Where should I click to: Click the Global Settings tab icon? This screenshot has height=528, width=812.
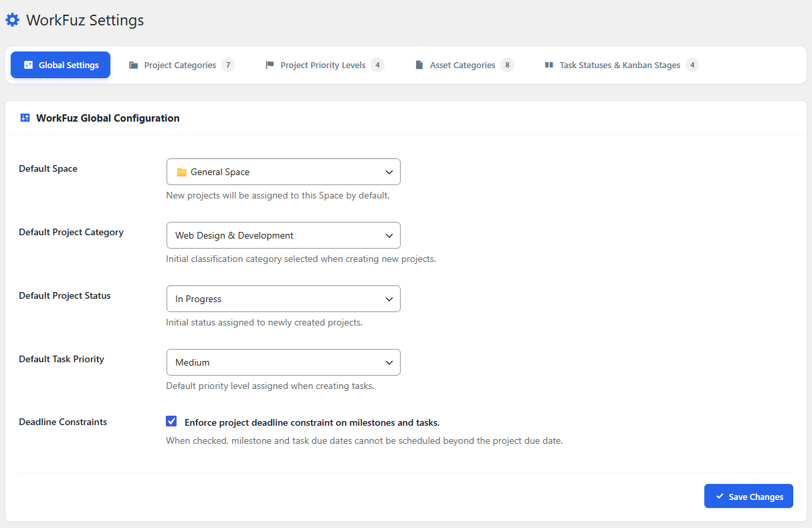28,65
